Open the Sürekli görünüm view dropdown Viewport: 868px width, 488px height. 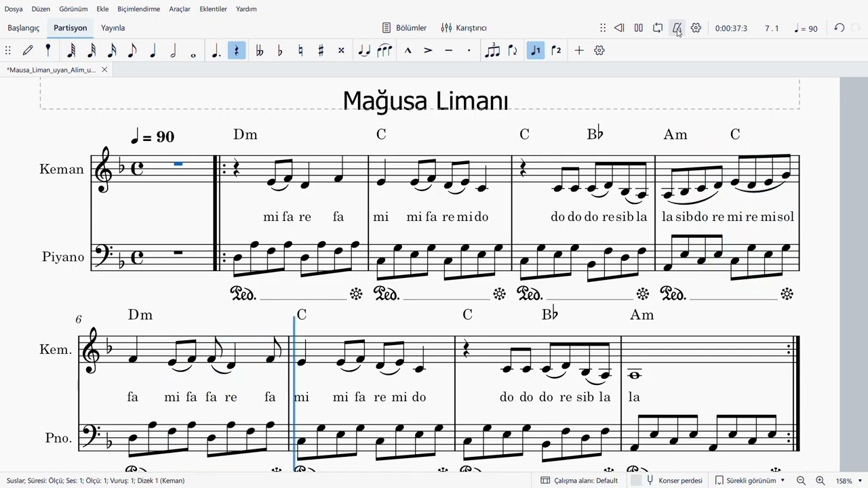[750, 481]
